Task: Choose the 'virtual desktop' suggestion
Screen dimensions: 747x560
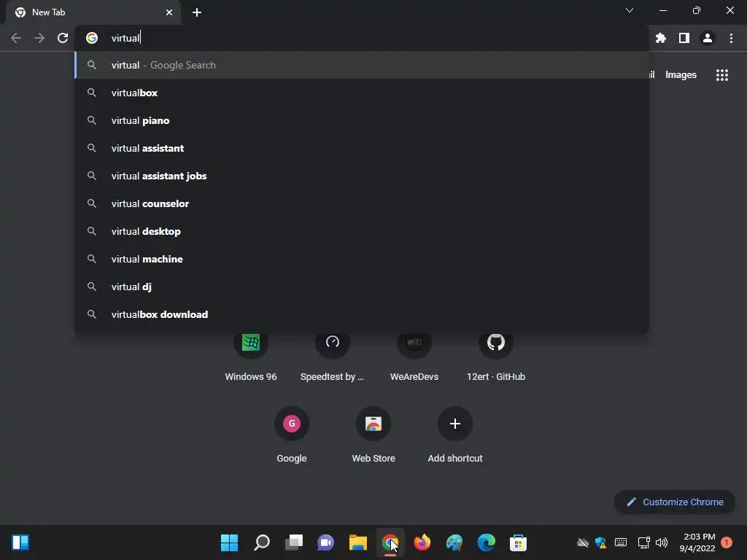Action: (362, 231)
